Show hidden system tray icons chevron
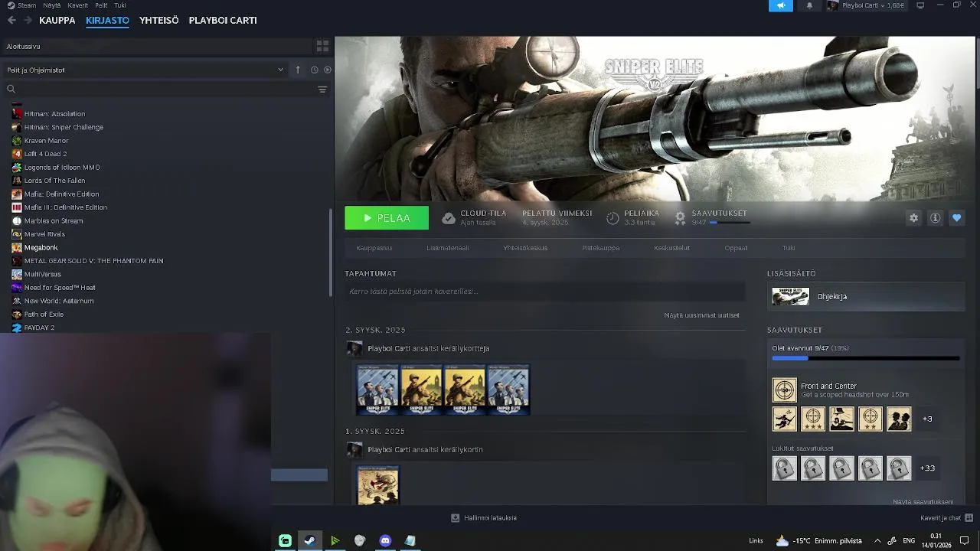Image resolution: width=980 pixels, height=551 pixels. (877, 540)
